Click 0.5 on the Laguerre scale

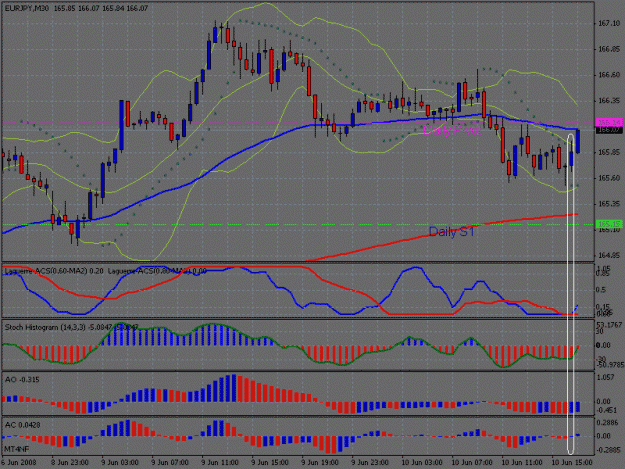[x=601, y=290]
